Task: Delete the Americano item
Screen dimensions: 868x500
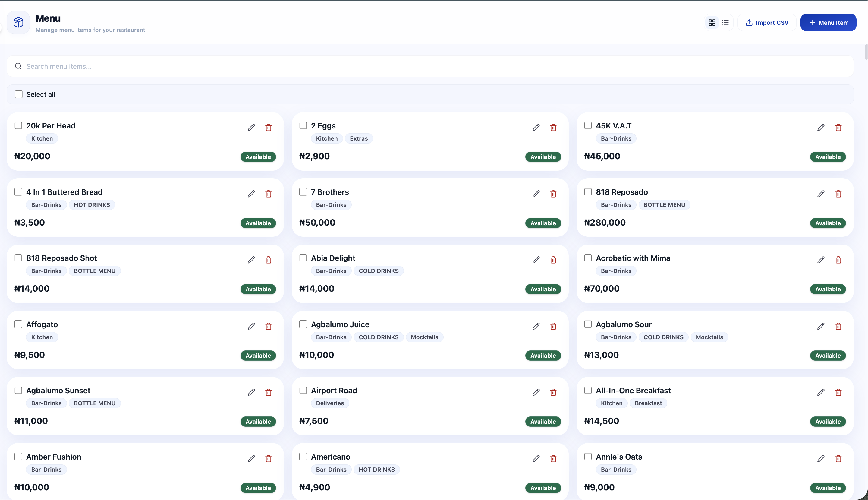Action: point(553,458)
